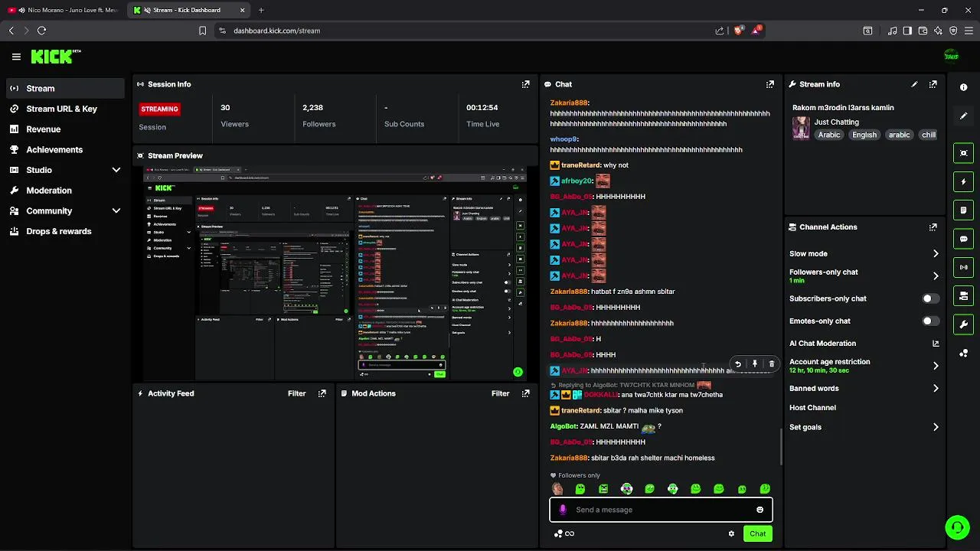
Task: Pop out the Stream info panel
Action: click(933, 84)
